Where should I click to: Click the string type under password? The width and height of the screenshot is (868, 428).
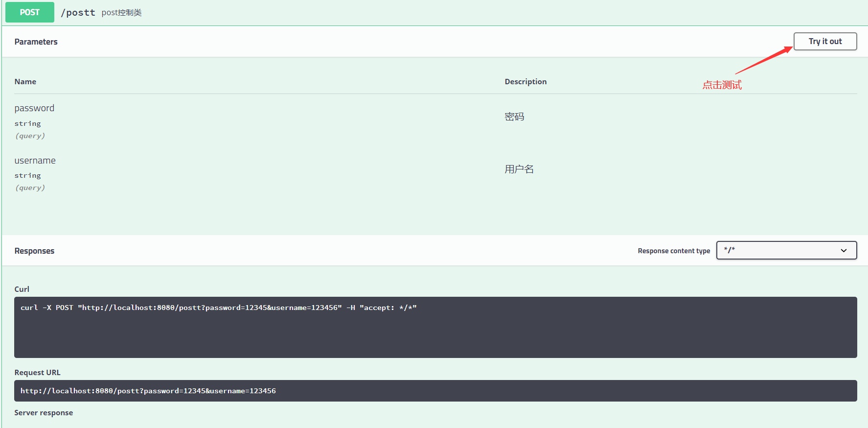pos(27,123)
